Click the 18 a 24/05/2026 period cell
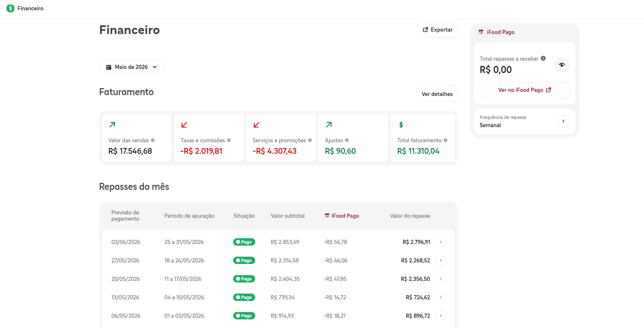Image resolution: width=644 pixels, height=328 pixels. coord(184,260)
